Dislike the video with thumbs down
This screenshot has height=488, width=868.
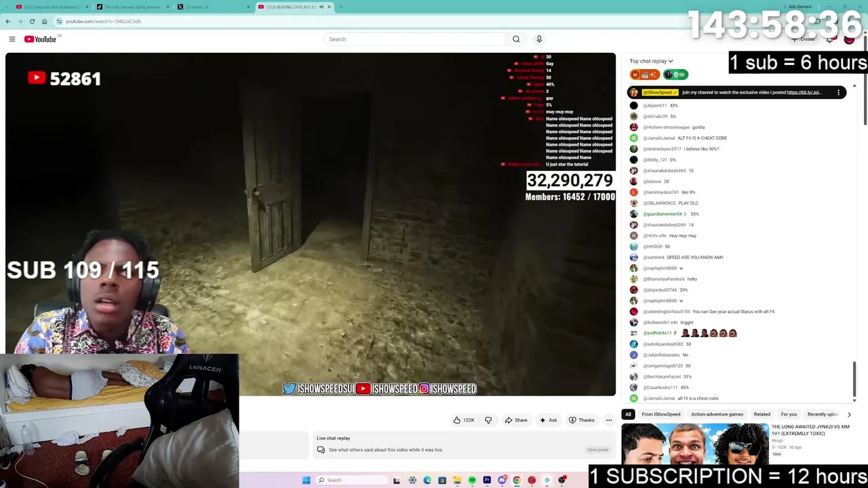[x=488, y=420]
